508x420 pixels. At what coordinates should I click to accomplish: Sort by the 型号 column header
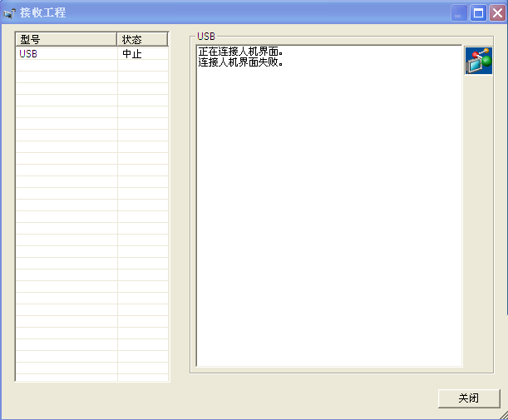pyautogui.click(x=67, y=39)
